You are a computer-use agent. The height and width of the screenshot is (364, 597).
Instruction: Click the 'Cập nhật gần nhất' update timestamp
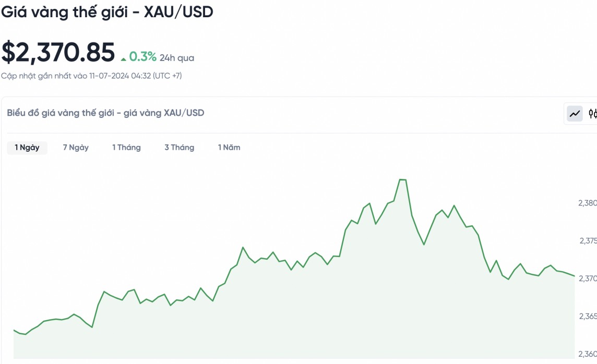pos(91,76)
